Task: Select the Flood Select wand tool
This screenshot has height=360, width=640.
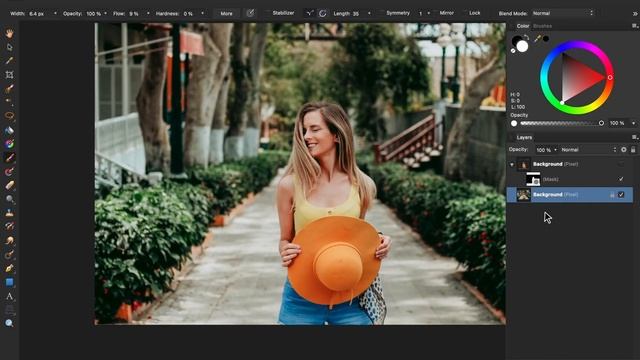Action: pos(9,102)
